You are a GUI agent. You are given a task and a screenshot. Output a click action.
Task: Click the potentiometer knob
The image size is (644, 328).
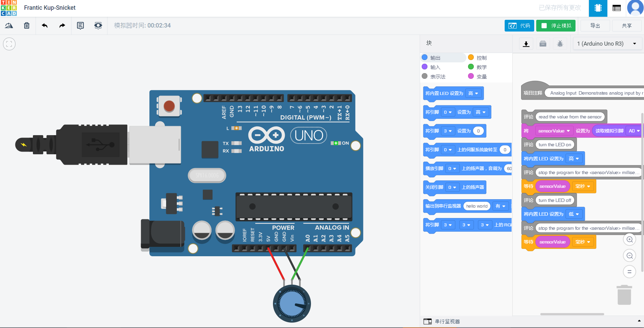point(292,304)
